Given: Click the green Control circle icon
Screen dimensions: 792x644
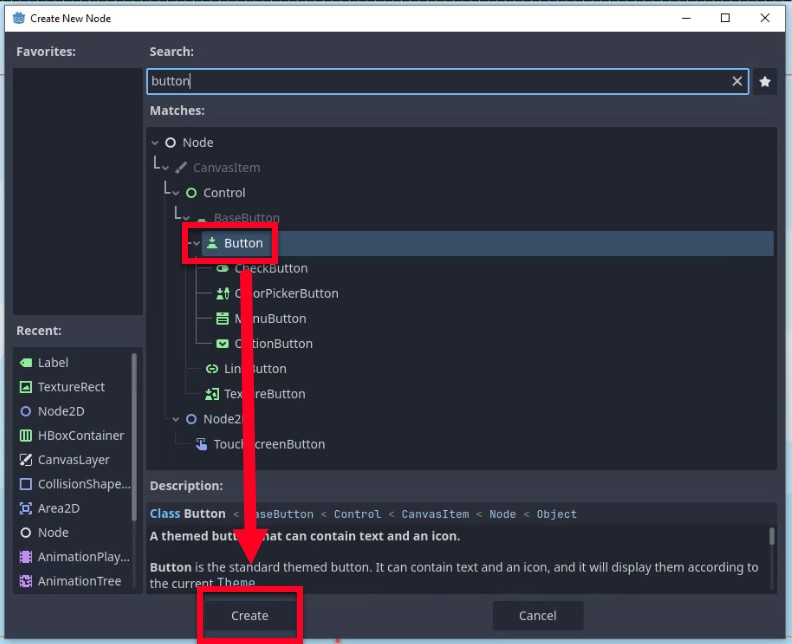Looking at the screenshot, I should (191, 193).
